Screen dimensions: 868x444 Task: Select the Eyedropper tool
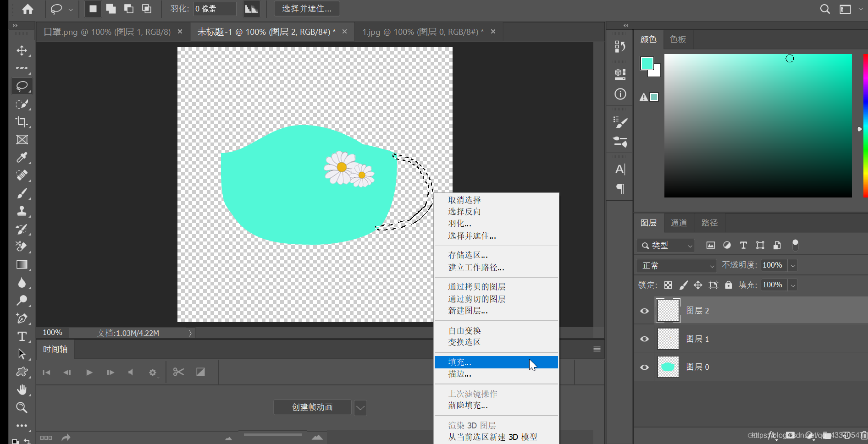(22, 158)
